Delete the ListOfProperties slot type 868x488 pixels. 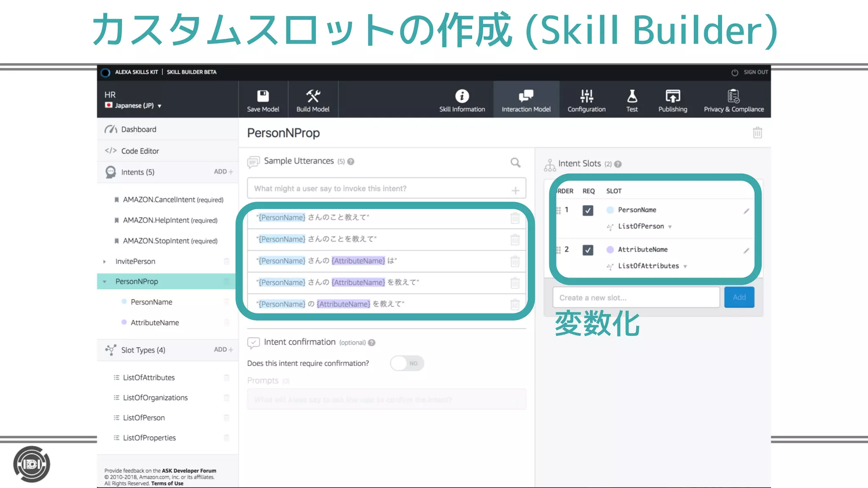226,438
